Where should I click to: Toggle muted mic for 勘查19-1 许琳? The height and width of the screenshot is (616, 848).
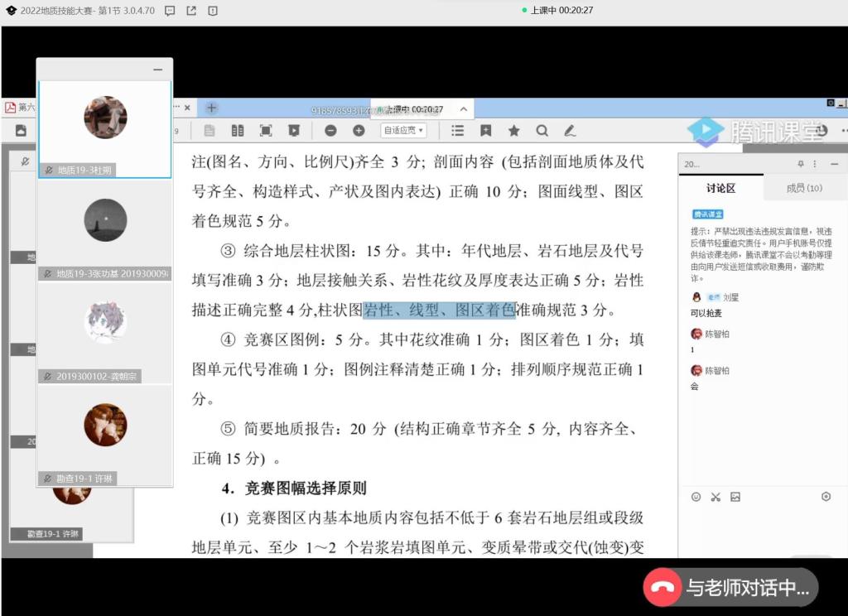coord(48,479)
